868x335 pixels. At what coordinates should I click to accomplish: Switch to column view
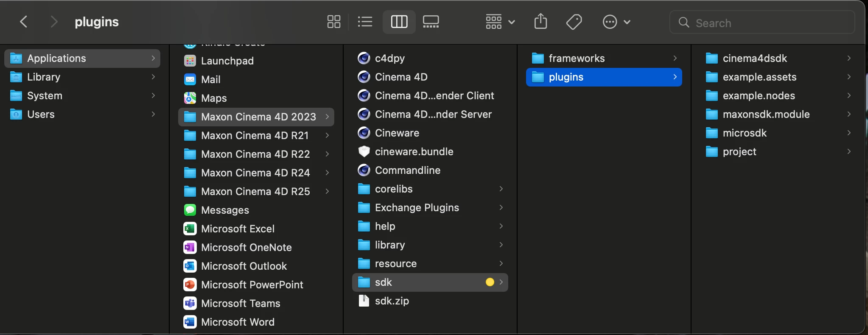(x=399, y=22)
